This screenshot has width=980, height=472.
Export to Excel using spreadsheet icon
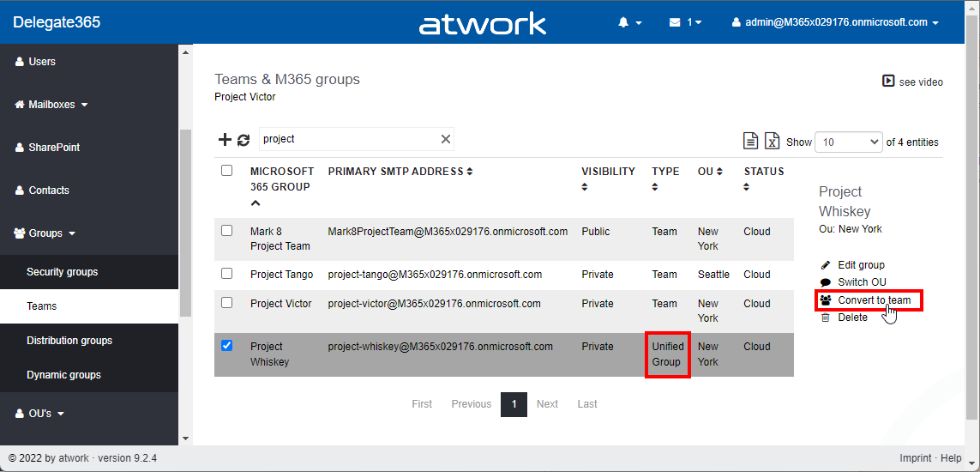pyautogui.click(x=772, y=142)
